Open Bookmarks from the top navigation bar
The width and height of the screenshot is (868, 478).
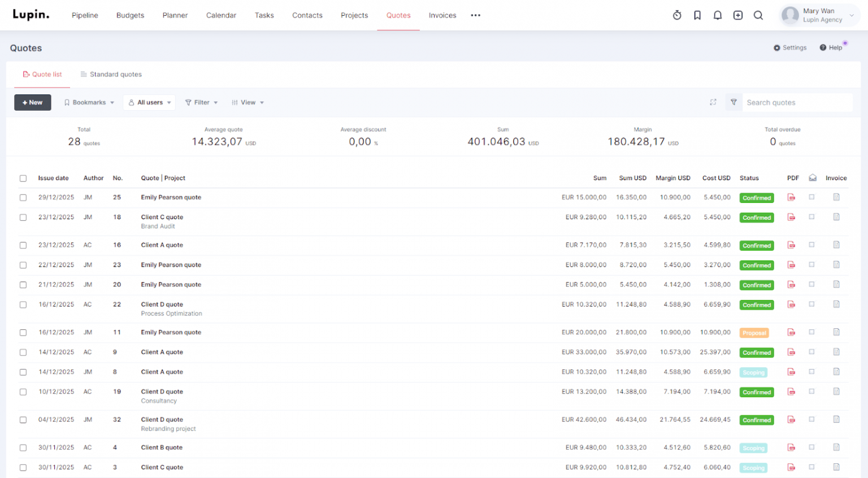coord(697,15)
